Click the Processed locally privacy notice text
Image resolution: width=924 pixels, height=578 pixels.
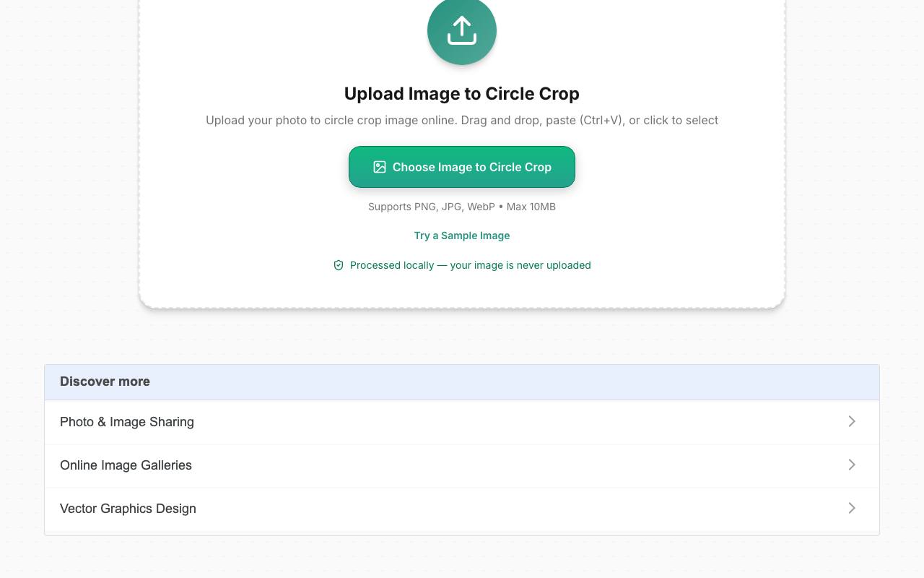point(471,265)
